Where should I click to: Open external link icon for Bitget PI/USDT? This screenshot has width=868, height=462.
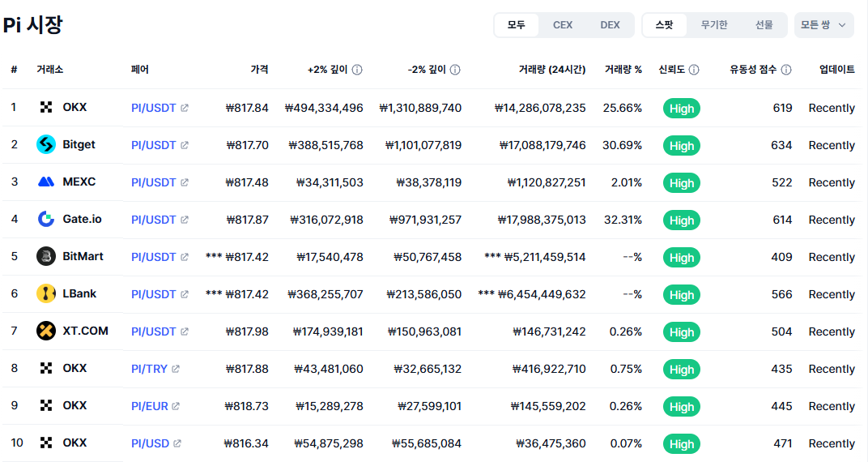tap(185, 145)
